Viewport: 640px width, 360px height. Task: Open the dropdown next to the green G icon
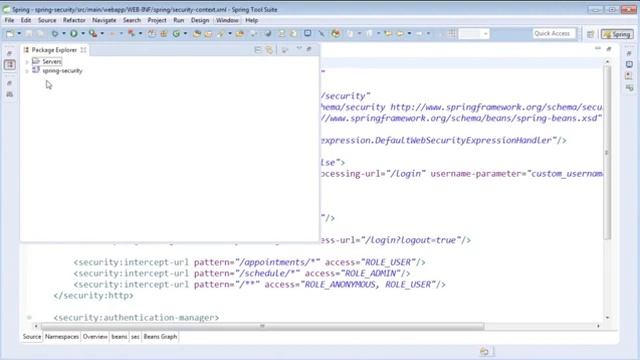point(185,34)
